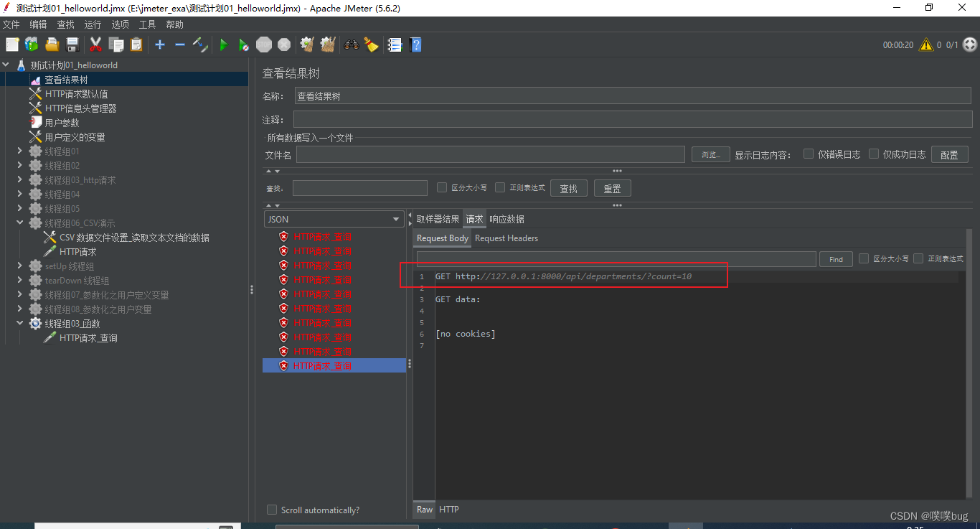The width and height of the screenshot is (980, 529).
Task: Start test without pauses icon
Action: (x=244, y=45)
